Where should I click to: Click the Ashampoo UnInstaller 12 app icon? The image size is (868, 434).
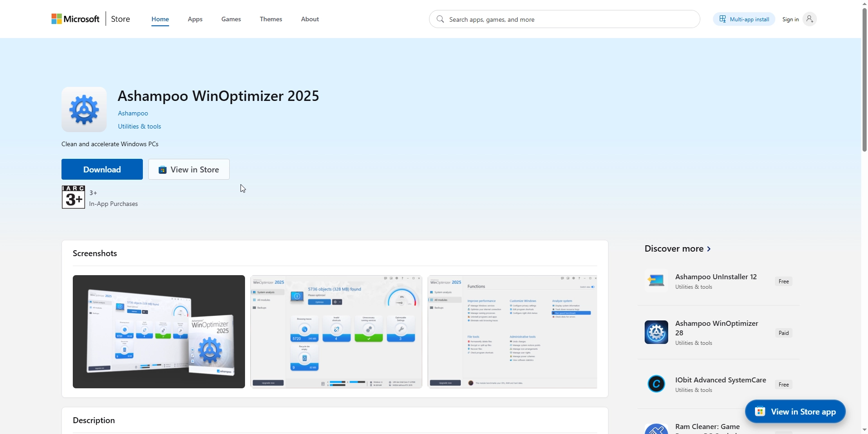coord(656,281)
